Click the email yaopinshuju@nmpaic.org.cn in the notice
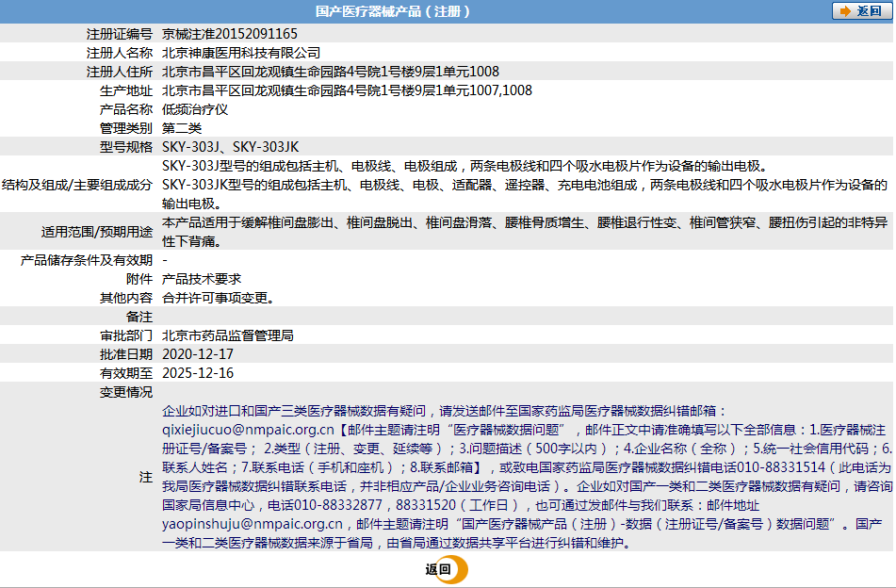The height and width of the screenshot is (588, 896). pos(253,524)
